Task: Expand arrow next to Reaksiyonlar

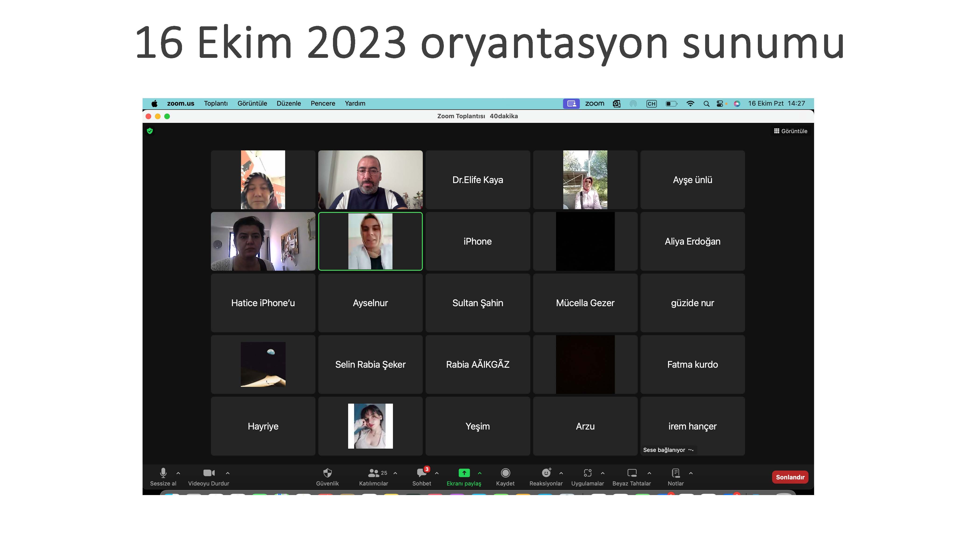Action: [561, 473]
